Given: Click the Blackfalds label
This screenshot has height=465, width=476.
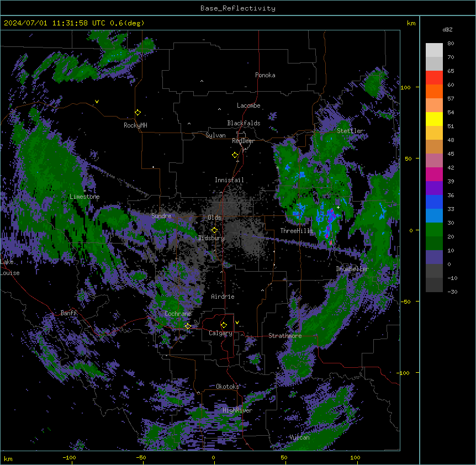Looking at the screenshot, I should pos(244,123).
